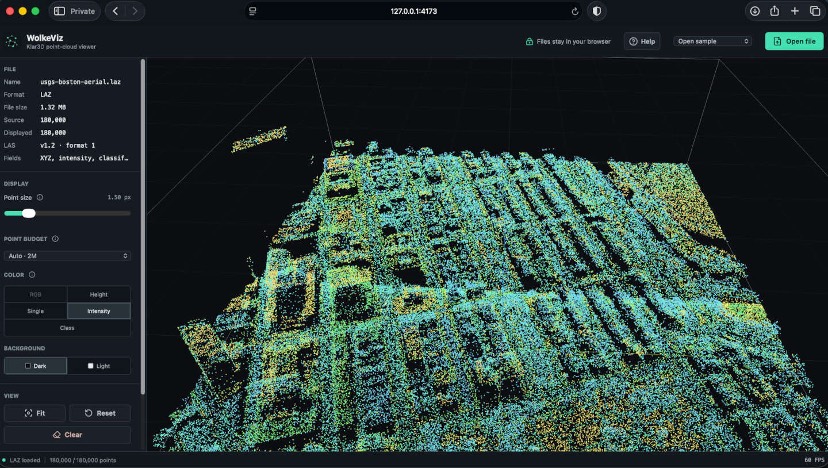The width and height of the screenshot is (828, 468).
Task: Reload the page with the refresh icon
Action: pos(575,11)
